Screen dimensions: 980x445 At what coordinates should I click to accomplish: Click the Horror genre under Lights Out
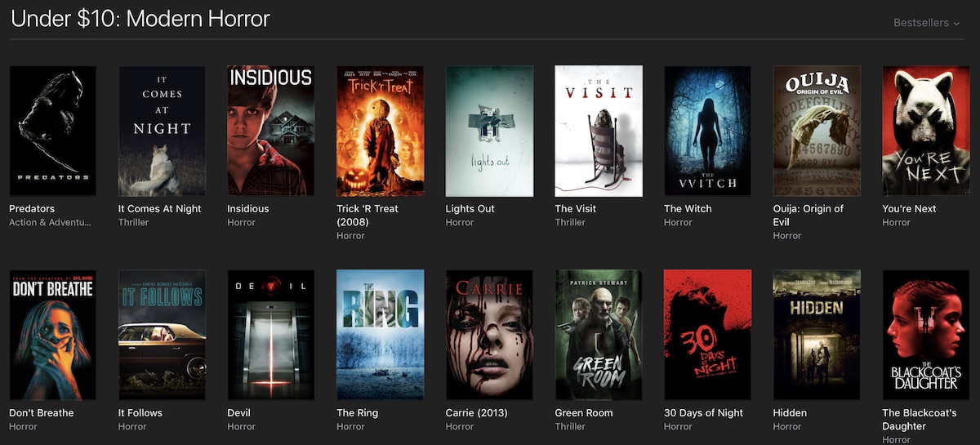[460, 222]
